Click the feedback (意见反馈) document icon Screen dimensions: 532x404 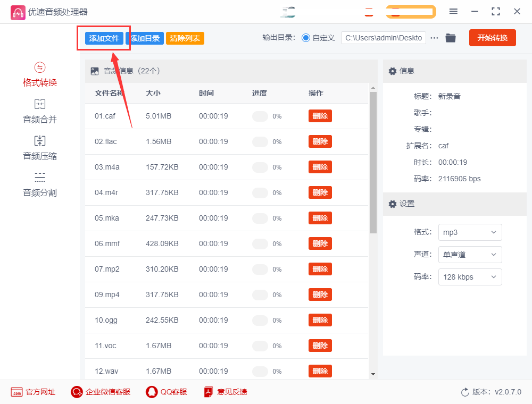209,392
